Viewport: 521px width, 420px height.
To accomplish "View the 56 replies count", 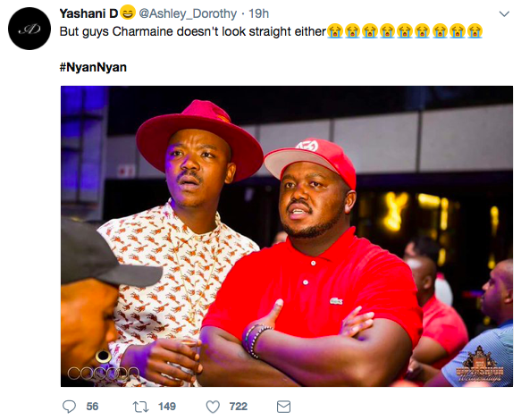I will pyautogui.click(x=92, y=407).
